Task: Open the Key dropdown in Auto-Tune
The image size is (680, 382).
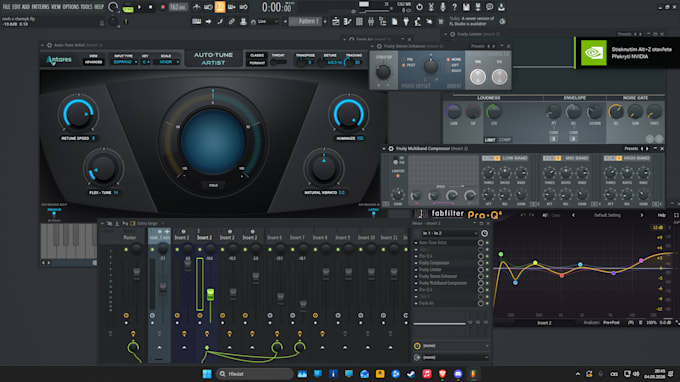Action: tap(146, 62)
